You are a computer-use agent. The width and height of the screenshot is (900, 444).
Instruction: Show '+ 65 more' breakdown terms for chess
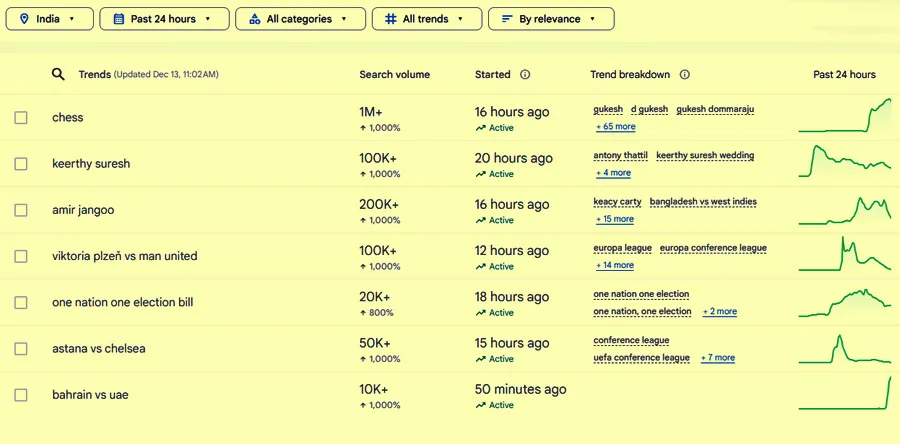(615, 127)
